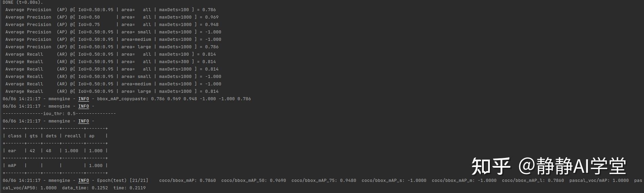Screen dimensions: 644x193
Task: Select the Average Precision IoU=0.75 result line
Action: pyautogui.click(x=112, y=25)
